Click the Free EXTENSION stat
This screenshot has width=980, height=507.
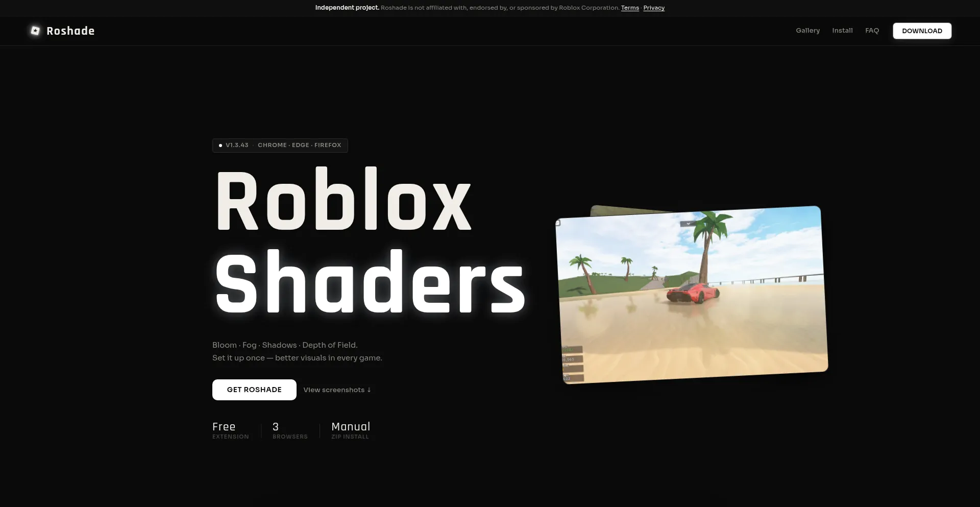pyautogui.click(x=231, y=430)
